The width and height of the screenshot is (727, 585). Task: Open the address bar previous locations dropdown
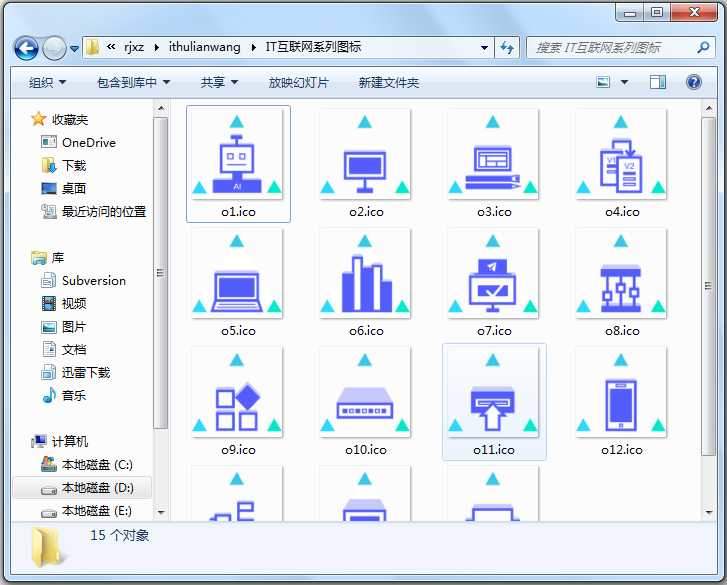point(484,47)
